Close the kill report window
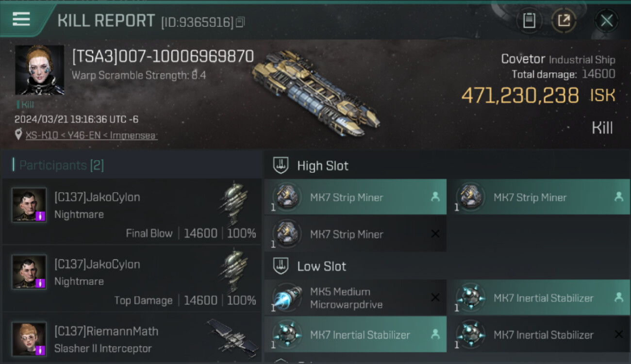631x364 pixels. click(606, 20)
